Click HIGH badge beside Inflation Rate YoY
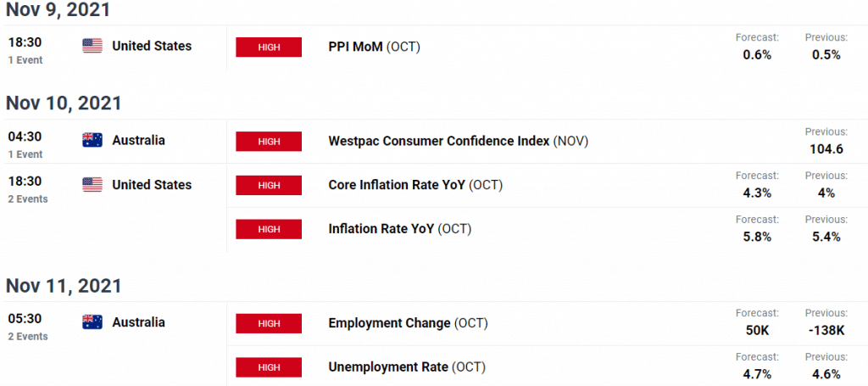 269,229
